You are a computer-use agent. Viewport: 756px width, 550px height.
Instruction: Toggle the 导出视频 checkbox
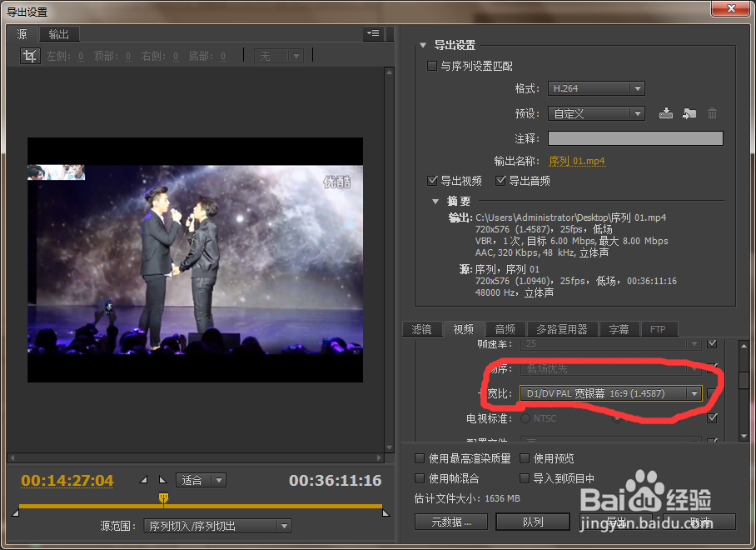pos(433,180)
